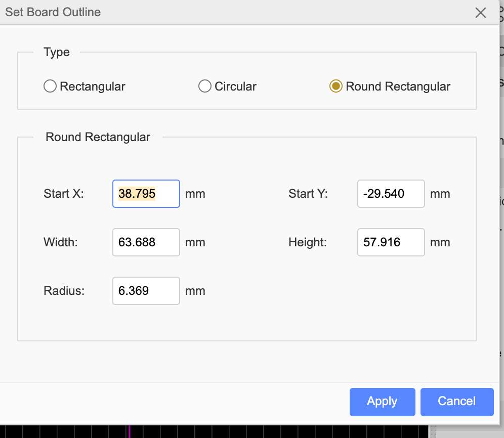The image size is (504, 438).
Task: Click the Type group heading
Action: 57,52
